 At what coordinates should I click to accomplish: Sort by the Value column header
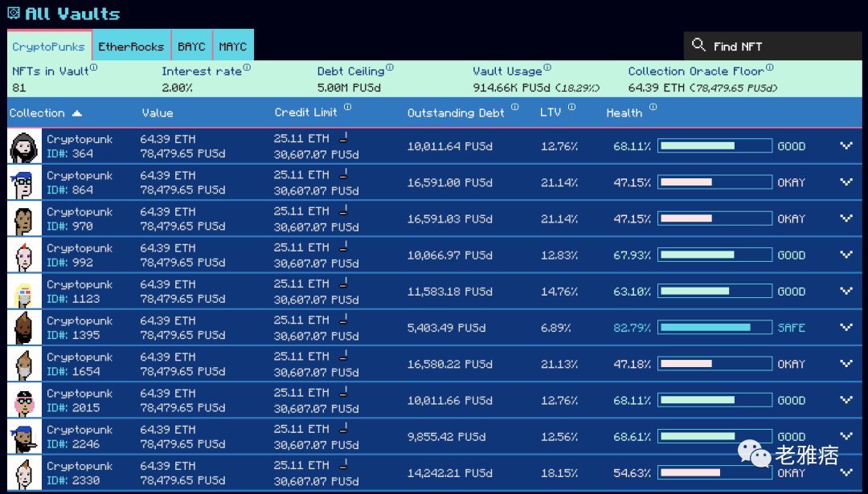coord(158,112)
